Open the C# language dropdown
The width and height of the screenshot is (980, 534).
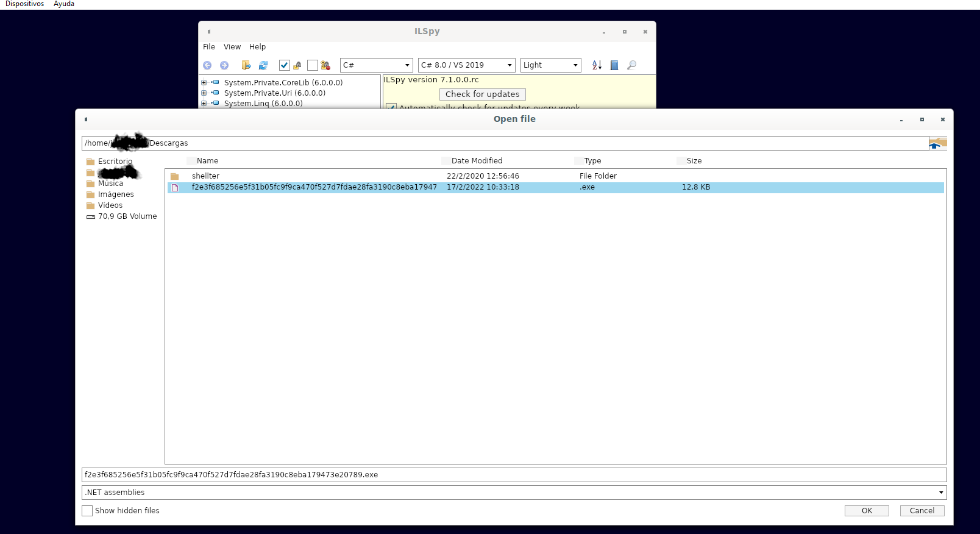click(x=377, y=65)
